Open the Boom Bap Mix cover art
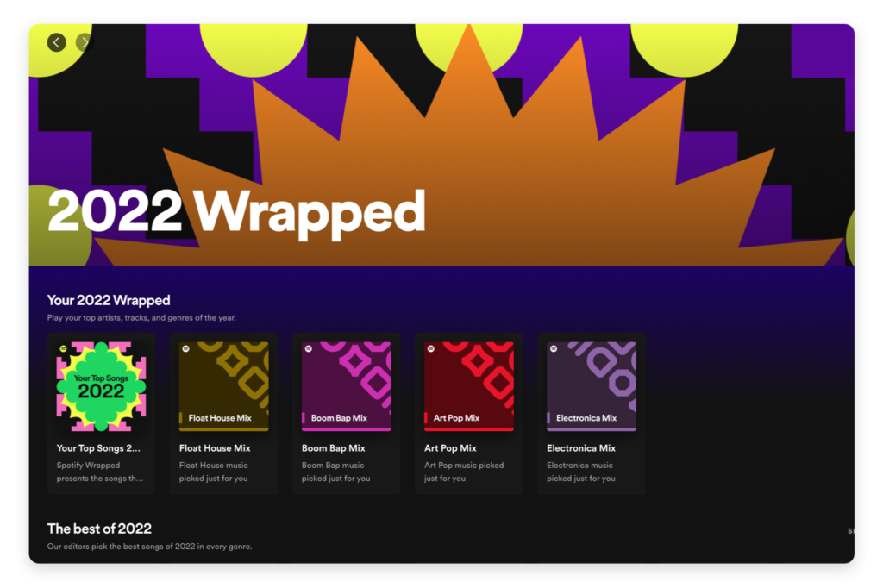883x588 pixels. 347,386
